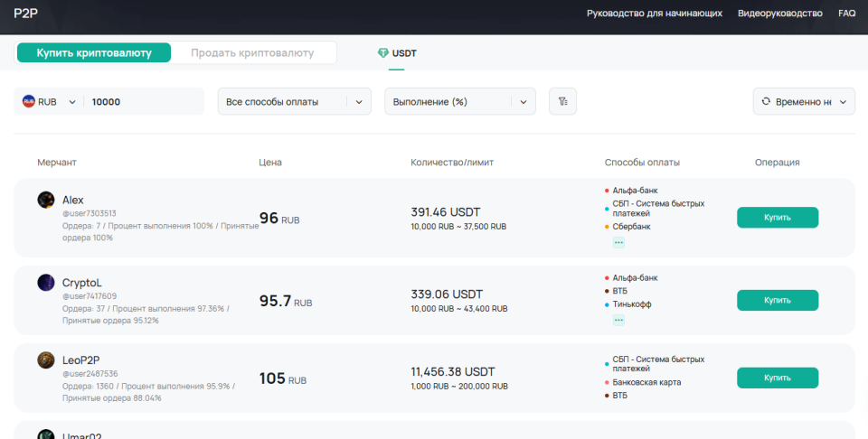This screenshot has height=439, width=868.
Task: Click the RUB currency flag icon
Action: [x=28, y=102]
